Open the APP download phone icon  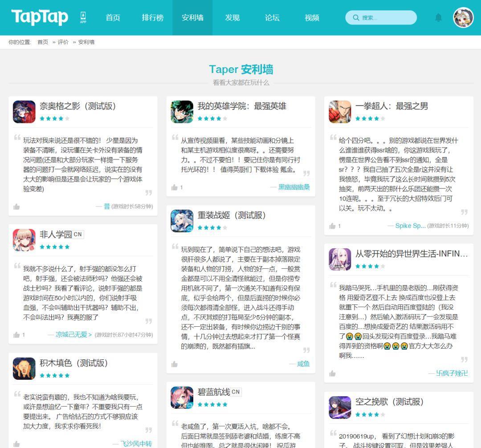click(x=83, y=17)
